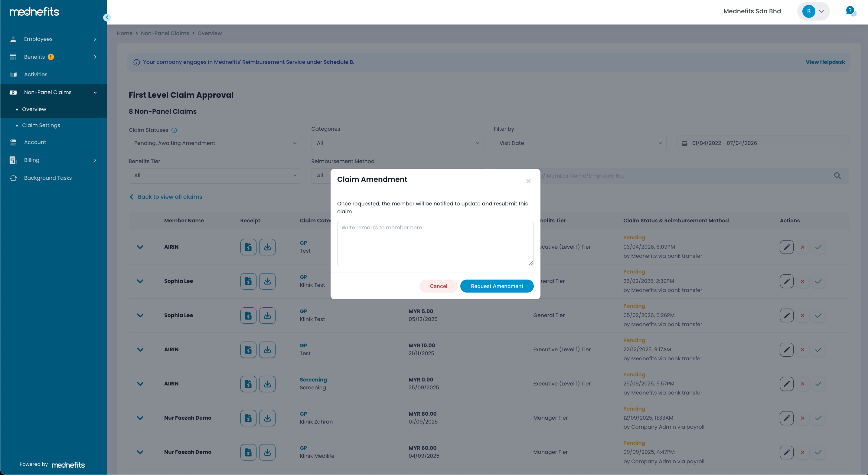
Task: Collapse the sidebar using the arrow toggle
Action: (x=107, y=18)
